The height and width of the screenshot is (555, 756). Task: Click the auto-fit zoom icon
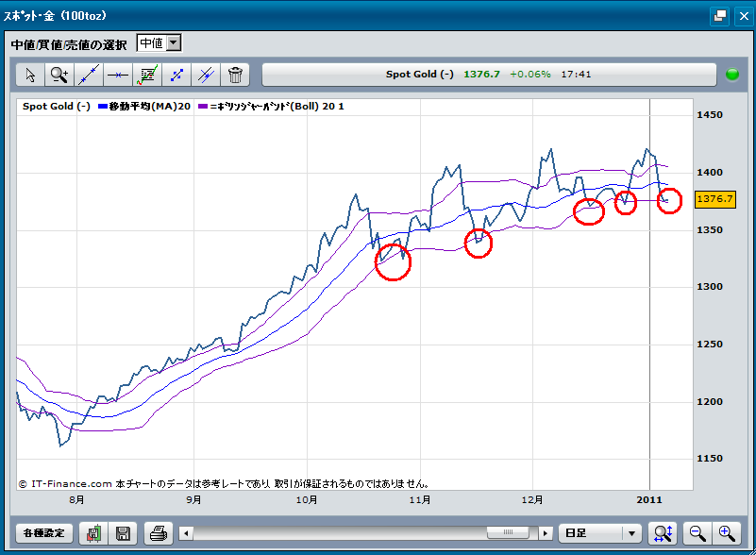[664, 533]
